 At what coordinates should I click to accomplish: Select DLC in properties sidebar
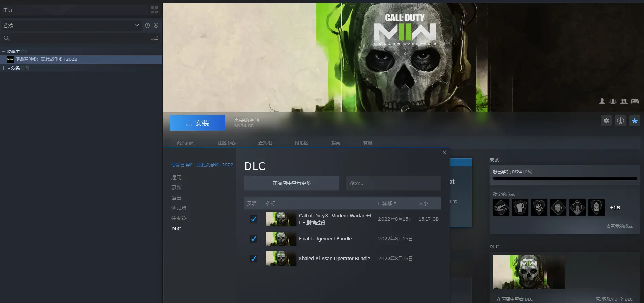pos(176,229)
